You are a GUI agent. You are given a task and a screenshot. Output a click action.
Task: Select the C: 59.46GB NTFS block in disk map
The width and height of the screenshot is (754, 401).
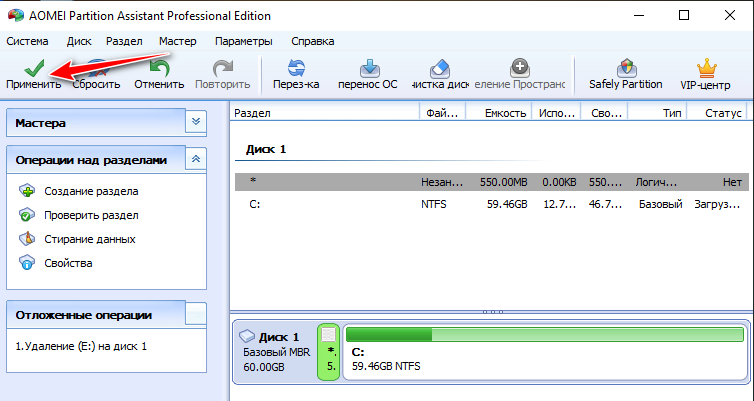click(x=545, y=352)
